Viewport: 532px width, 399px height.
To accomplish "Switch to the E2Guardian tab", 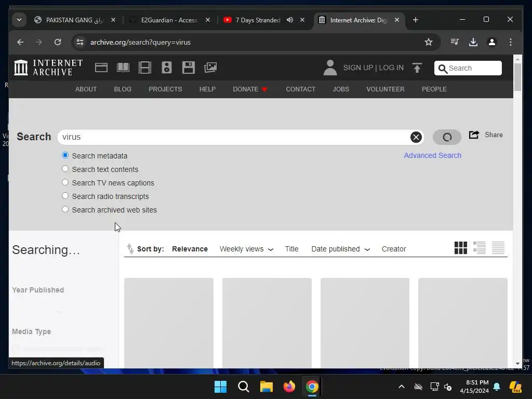I will click(170, 20).
